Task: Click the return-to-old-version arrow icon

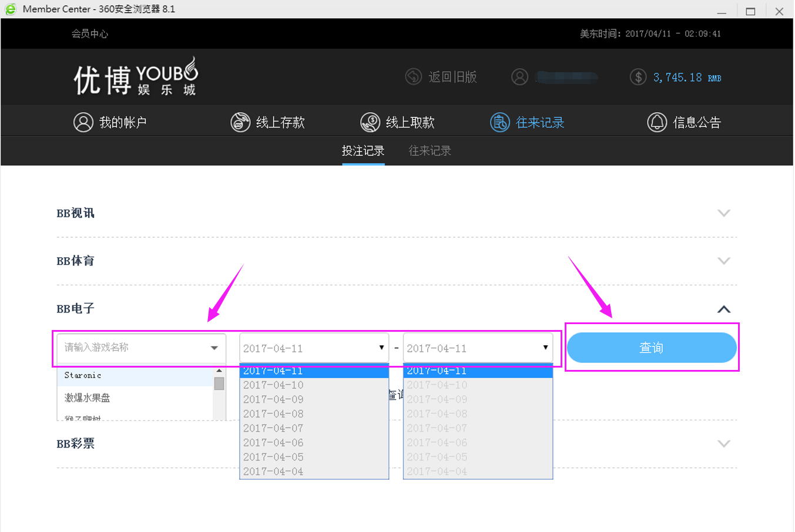Action: click(414, 77)
